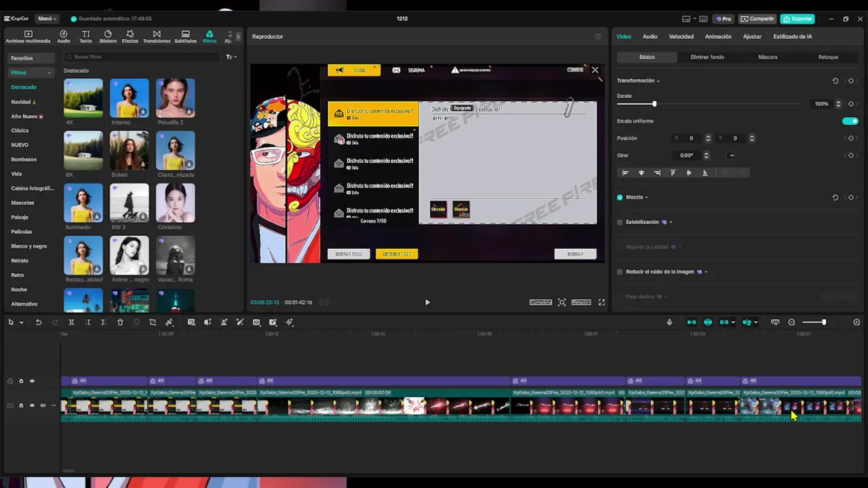This screenshot has width=868, height=488.
Task: Hide the main video track
Action: click(x=32, y=405)
